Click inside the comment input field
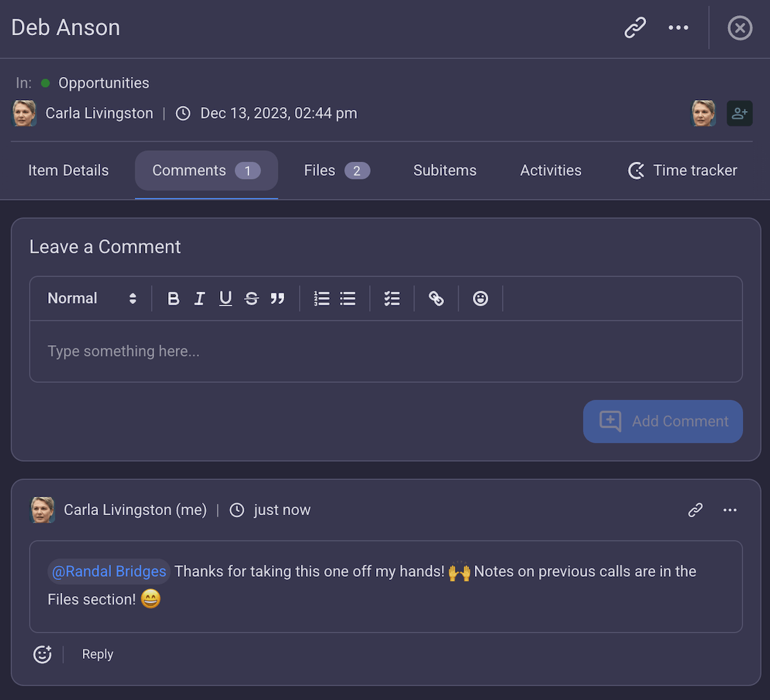Image resolution: width=770 pixels, height=700 pixels. click(385, 351)
